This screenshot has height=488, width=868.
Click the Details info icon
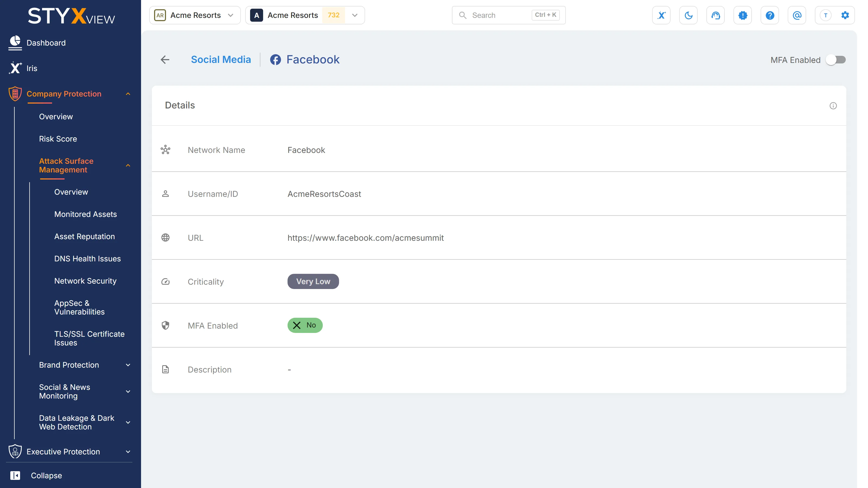tap(833, 106)
